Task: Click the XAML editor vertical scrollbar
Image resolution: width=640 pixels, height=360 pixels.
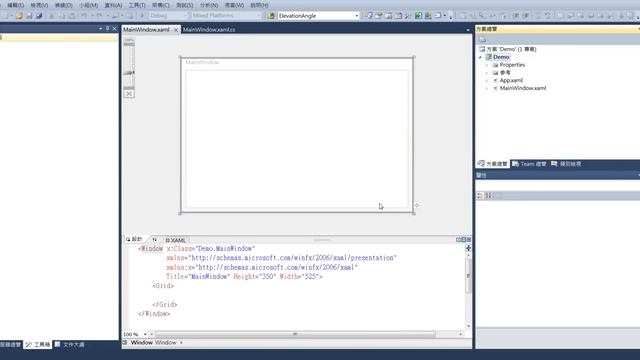Action: [468, 277]
